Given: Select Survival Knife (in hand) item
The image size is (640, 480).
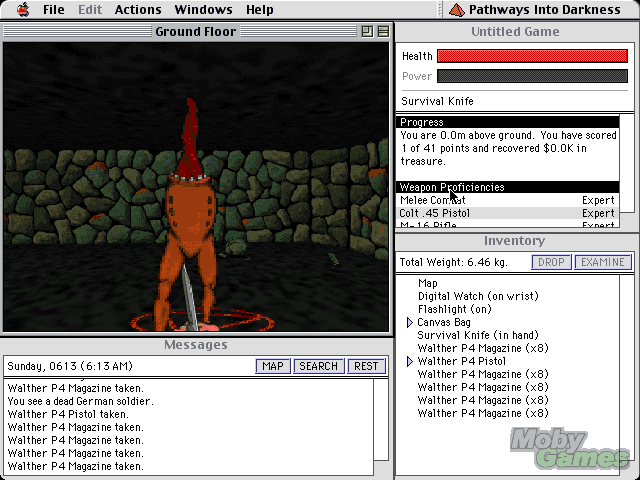Looking at the screenshot, I should tap(478, 336).
